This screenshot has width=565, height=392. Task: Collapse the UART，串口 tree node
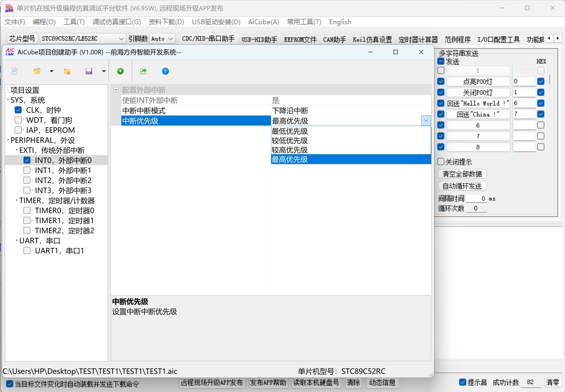[x=17, y=240]
